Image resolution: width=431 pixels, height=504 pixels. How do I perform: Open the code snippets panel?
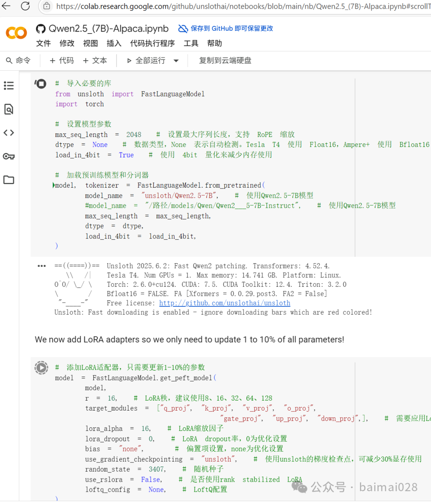pos(9,133)
